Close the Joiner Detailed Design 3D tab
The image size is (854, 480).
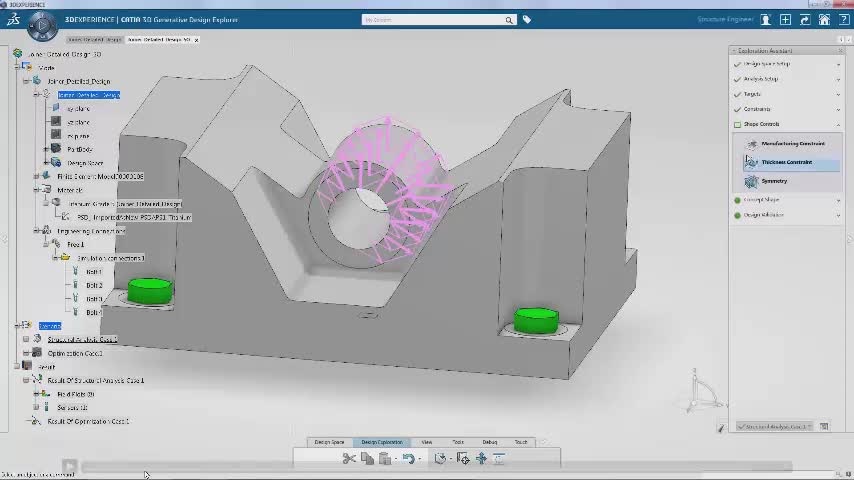coord(197,40)
